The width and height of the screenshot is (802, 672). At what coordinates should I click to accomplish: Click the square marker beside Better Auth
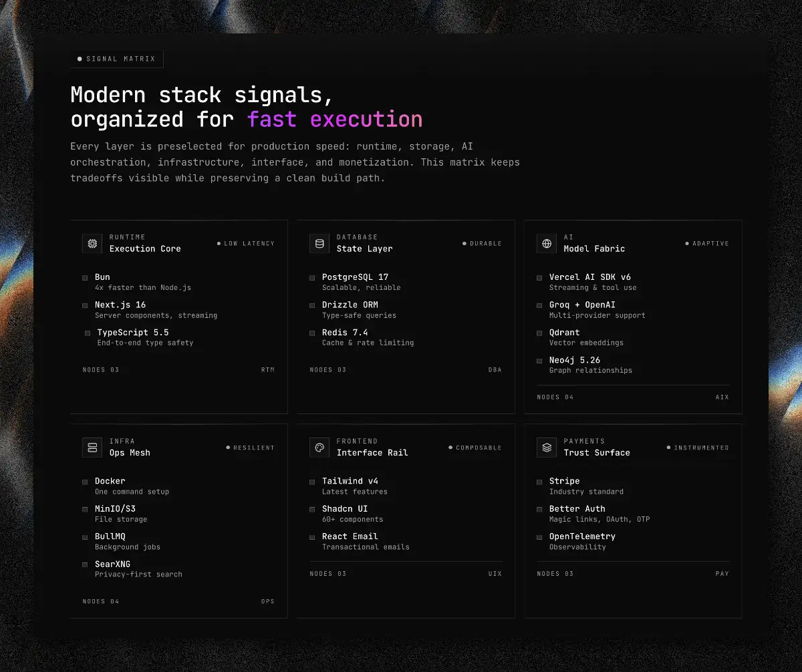[x=539, y=510]
